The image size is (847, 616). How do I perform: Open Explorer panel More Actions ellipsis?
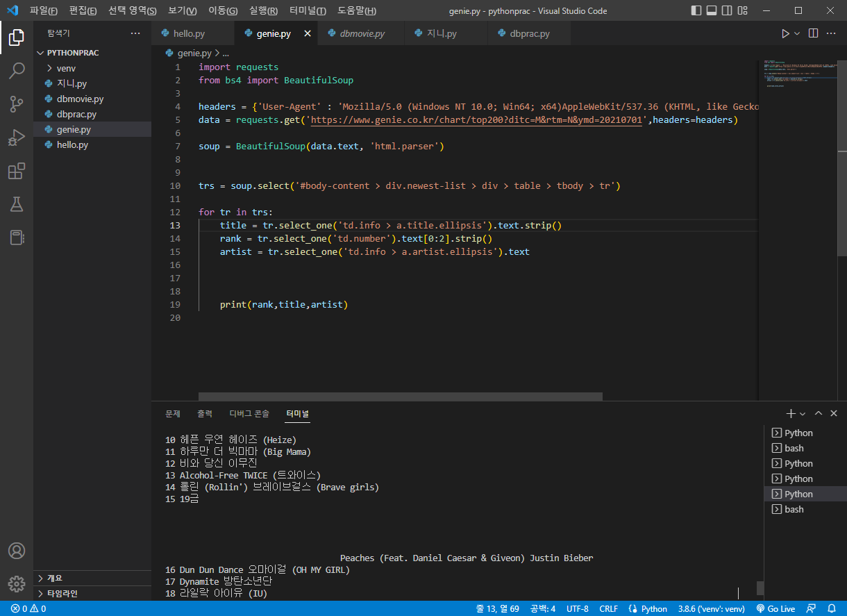point(135,33)
